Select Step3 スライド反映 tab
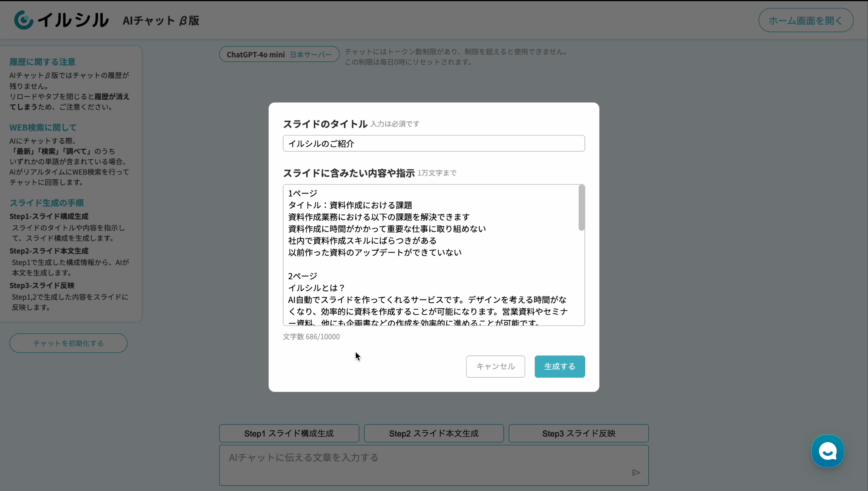Viewport: 868px width, 491px height. coord(578,433)
